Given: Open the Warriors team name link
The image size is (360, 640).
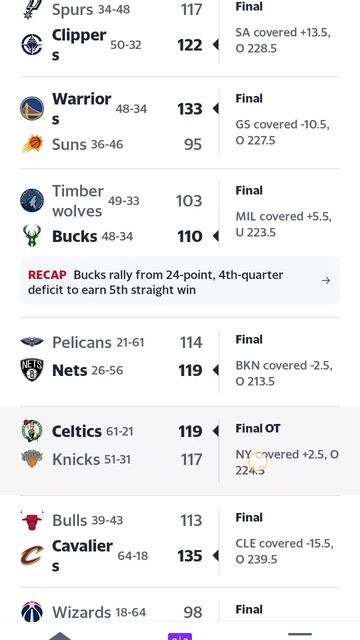Looking at the screenshot, I should [x=82, y=109].
